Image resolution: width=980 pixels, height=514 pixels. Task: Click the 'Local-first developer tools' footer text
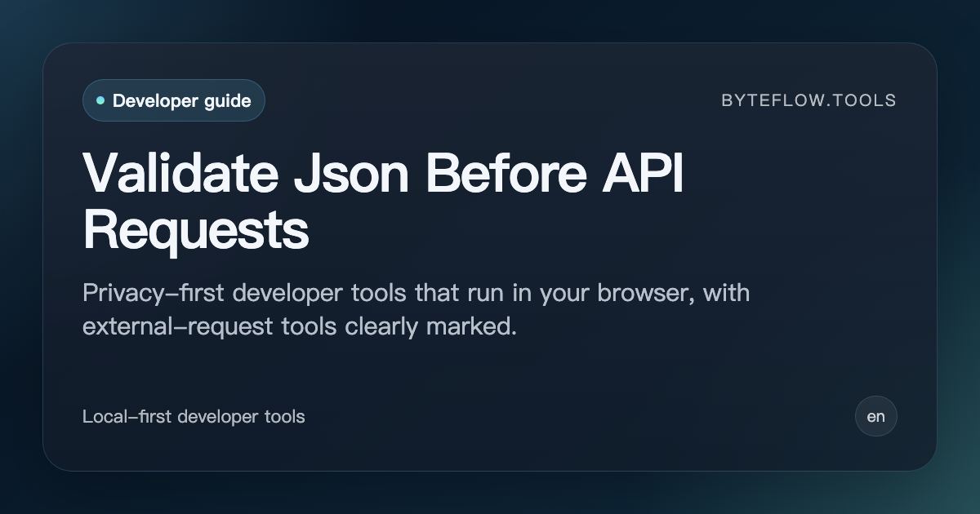pos(194,416)
